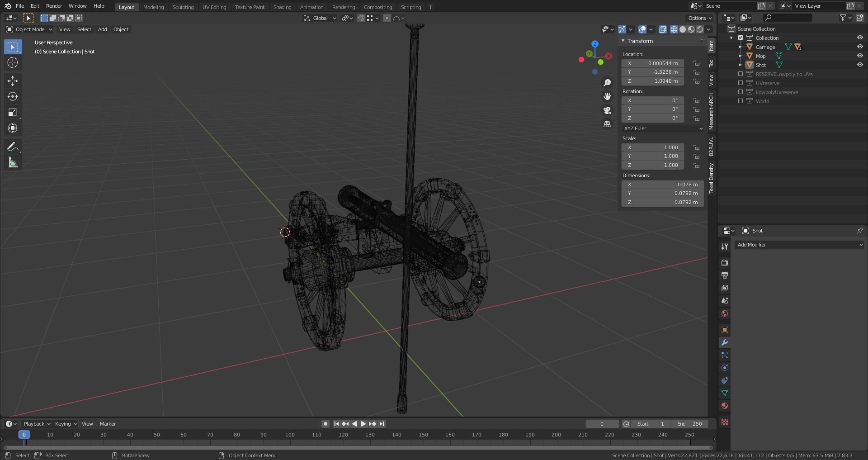Lock the X location value

tap(696, 63)
